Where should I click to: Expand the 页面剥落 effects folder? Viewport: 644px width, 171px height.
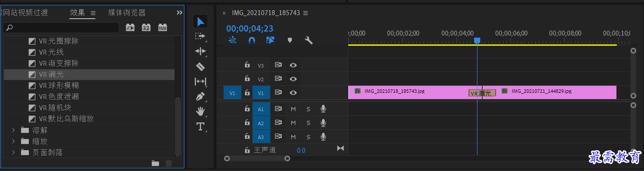(x=13, y=152)
